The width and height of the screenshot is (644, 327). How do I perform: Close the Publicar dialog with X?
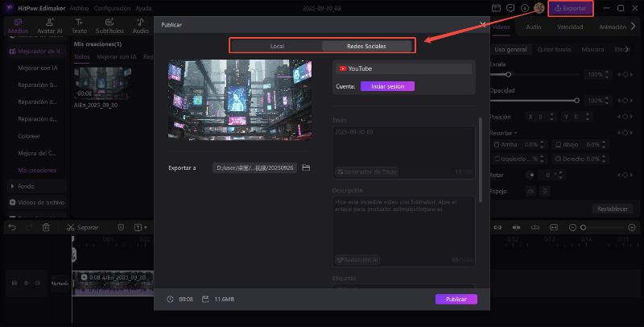tap(482, 25)
